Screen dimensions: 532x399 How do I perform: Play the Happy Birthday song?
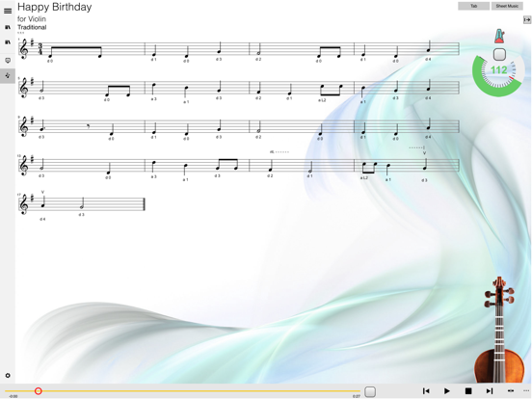tap(447, 391)
